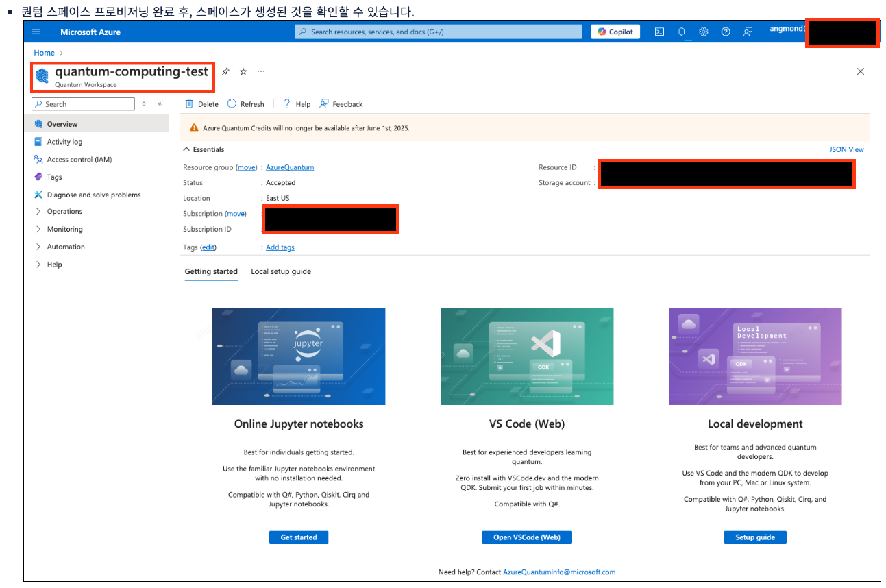
Task: Click Open VSCode (Web) button
Action: [x=527, y=537]
